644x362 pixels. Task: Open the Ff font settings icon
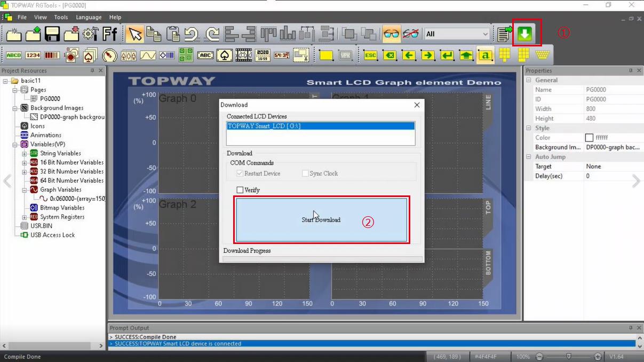pyautogui.click(x=110, y=34)
